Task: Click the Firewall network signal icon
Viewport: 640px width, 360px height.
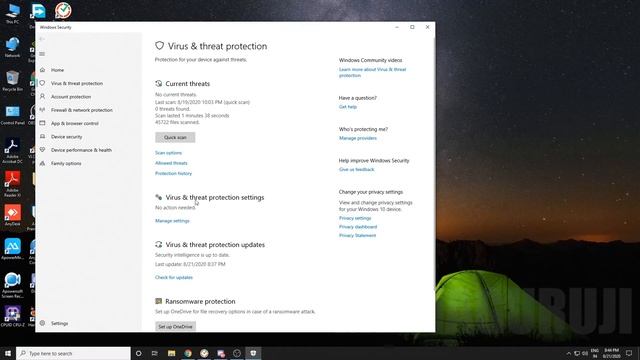Action: pyautogui.click(x=42, y=110)
